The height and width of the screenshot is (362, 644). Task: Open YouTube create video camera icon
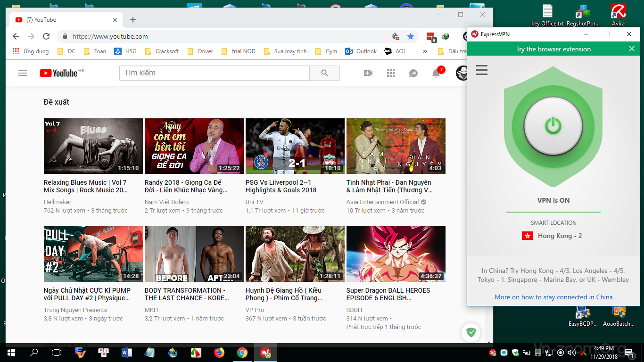(368, 73)
